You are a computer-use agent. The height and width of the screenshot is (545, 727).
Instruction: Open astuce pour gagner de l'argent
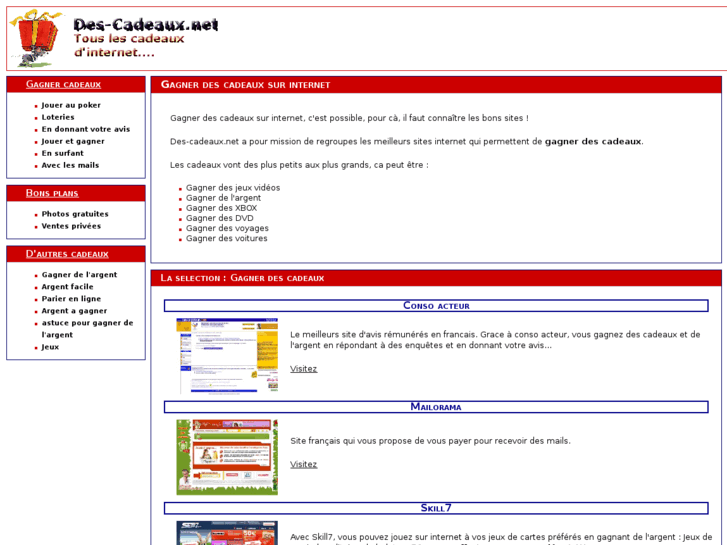click(x=87, y=329)
